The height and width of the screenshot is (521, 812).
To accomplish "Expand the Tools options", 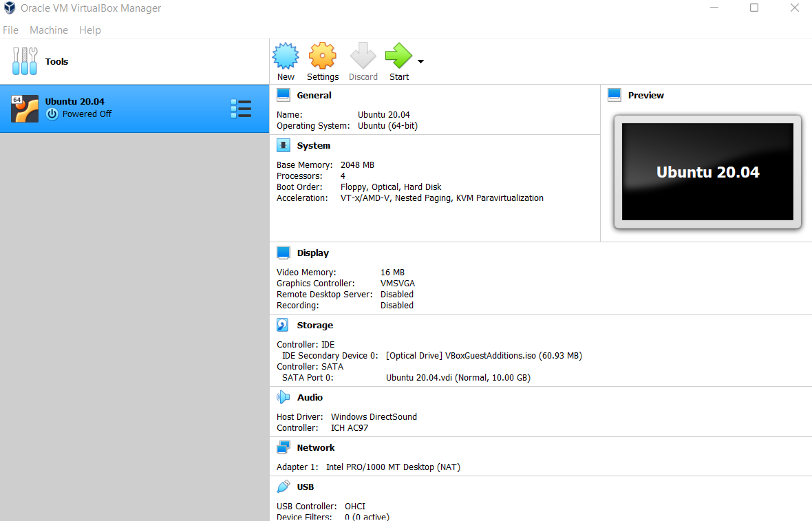I will 41,61.
